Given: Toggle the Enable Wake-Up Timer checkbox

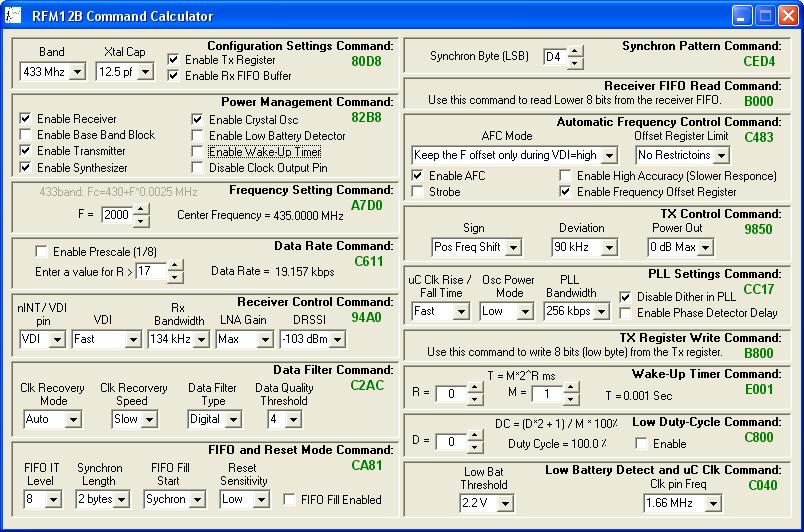Looking at the screenshot, I should pyautogui.click(x=198, y=152).
